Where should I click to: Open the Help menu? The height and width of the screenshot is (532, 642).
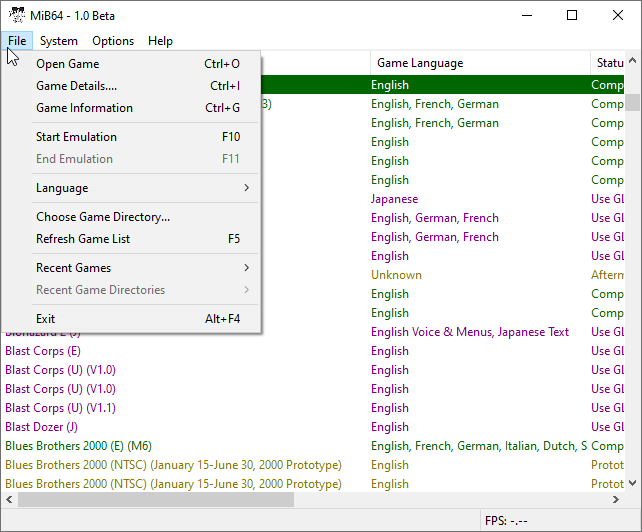(160, 41)
